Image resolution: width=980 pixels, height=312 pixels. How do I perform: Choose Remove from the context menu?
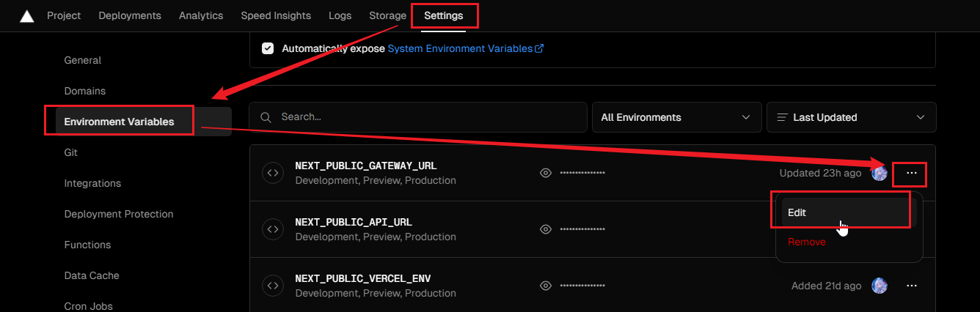pyautogui.click(x=849, y=242)
